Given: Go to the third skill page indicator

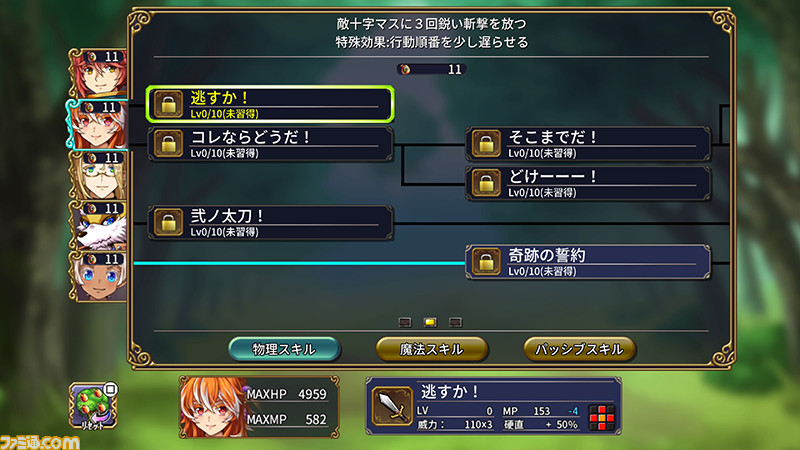Looking at the screenshot, I should tap(456, 322).
